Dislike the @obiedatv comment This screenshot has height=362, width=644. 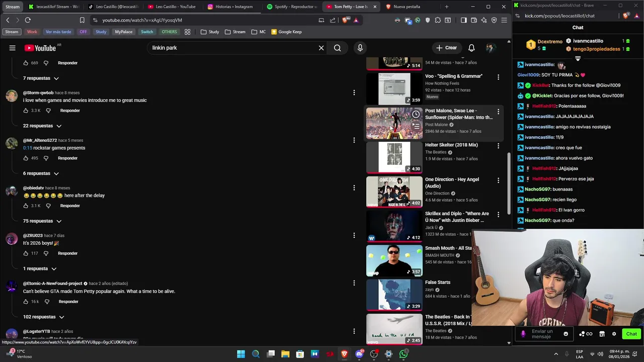[x=48, y=206]
